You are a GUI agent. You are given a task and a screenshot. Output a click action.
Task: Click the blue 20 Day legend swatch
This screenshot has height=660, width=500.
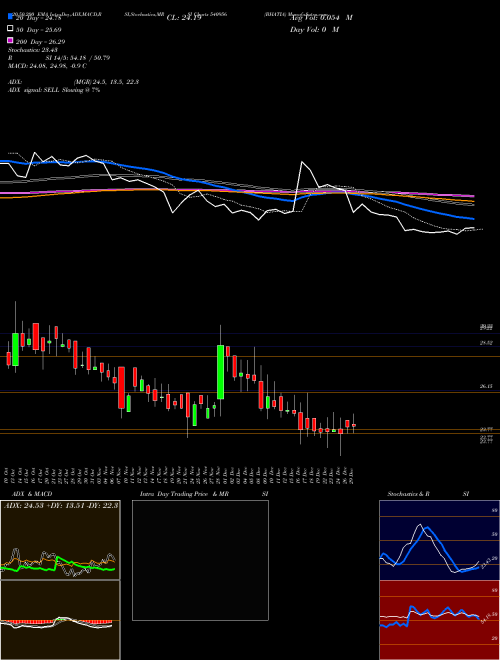tap(10, 16)
